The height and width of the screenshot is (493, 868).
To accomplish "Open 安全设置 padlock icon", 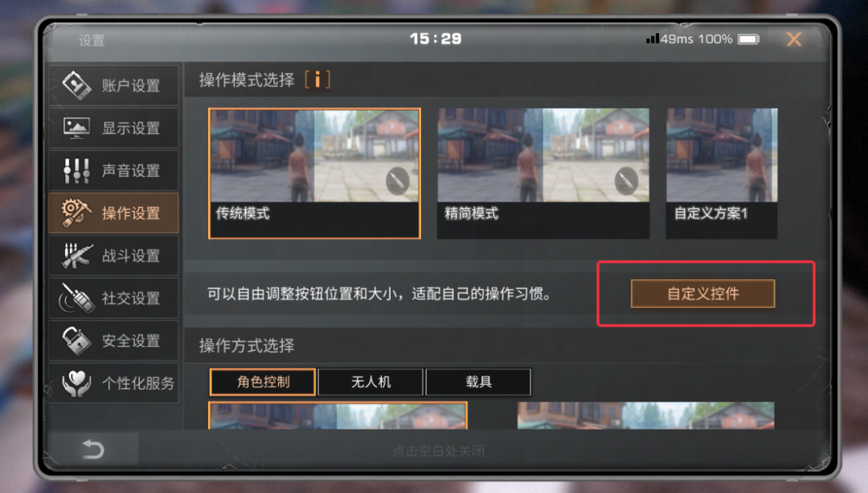I will pyautogui.click(x=76, y=340).
